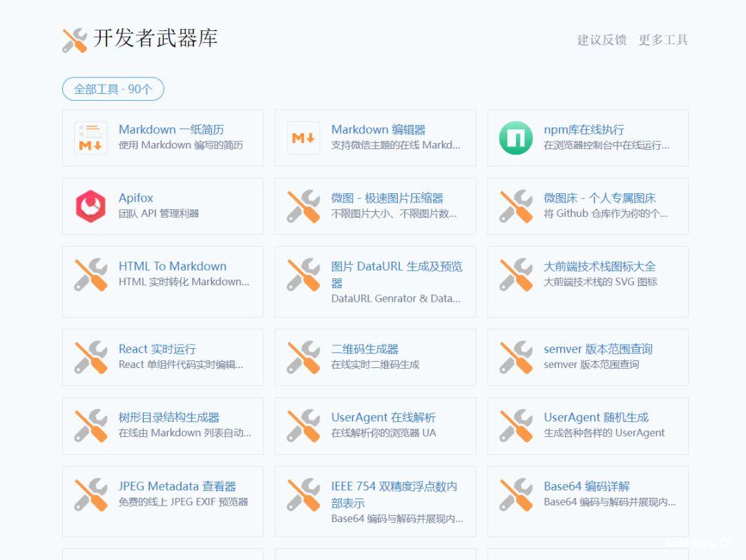Click the red Apifox hexagon icon
This screenshot has height=560, width=746.
pyautogui.click(x=90, y=206)
